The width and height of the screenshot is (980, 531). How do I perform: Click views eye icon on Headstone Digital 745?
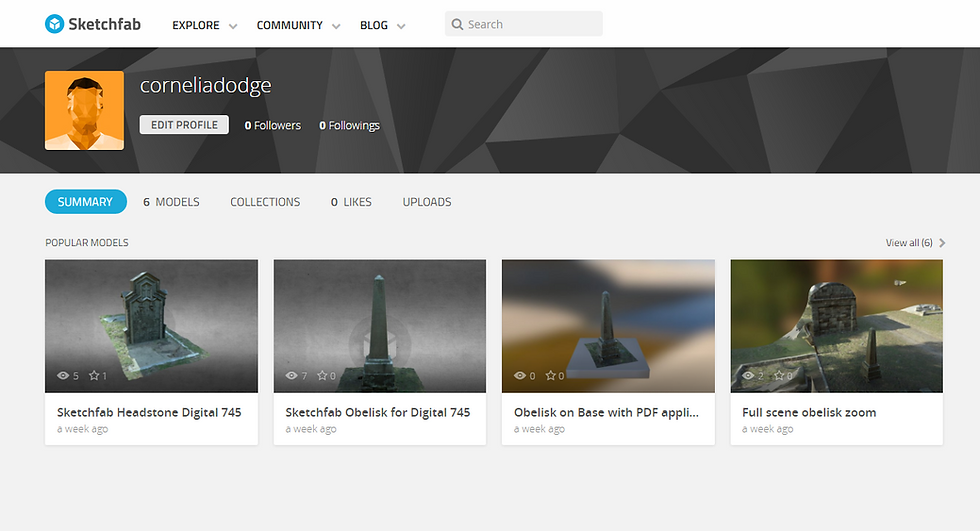[63, 375]
